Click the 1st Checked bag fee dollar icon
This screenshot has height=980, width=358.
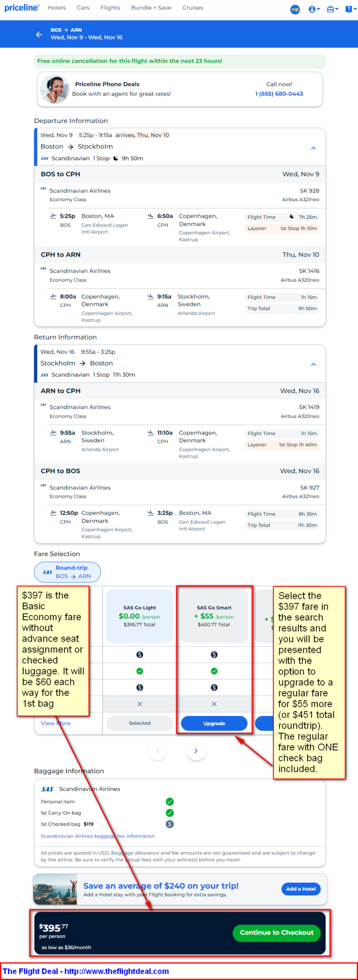[169, 824]
